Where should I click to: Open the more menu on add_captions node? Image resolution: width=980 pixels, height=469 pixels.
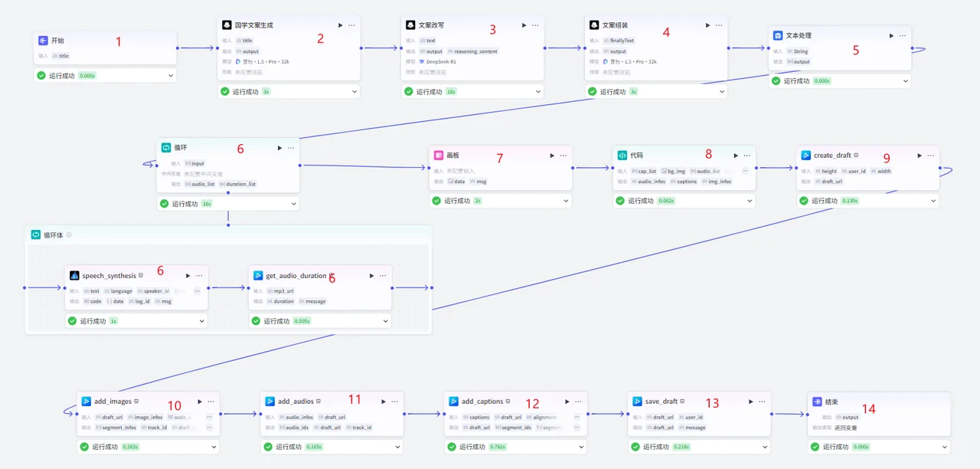578,401
